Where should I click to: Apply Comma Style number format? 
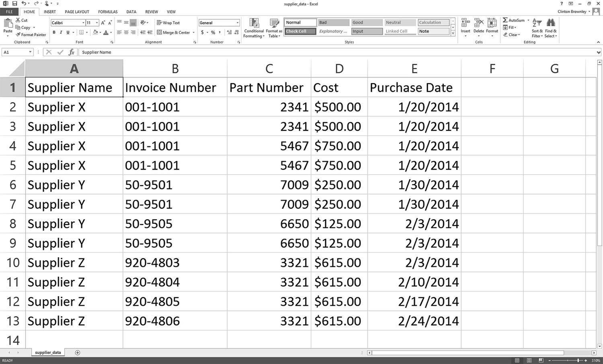219,33
